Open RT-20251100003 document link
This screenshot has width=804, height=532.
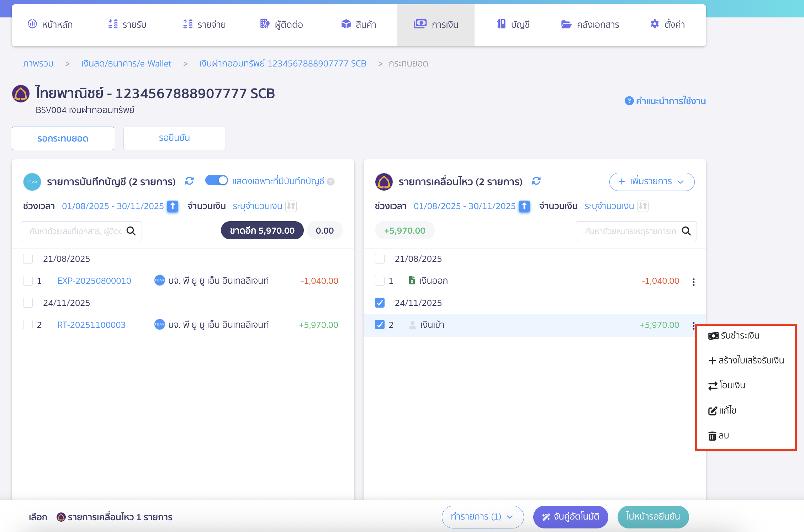point(91,325)
